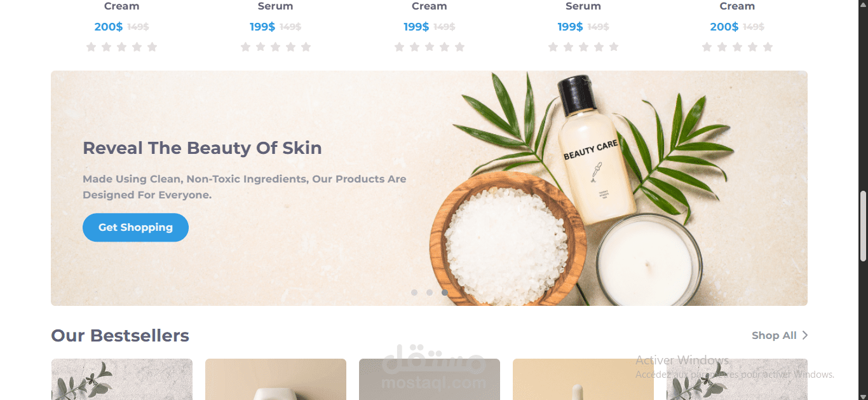Rate the first Serum product three stars
Viewport: 868px width, 400px height.
click(275, 46)
